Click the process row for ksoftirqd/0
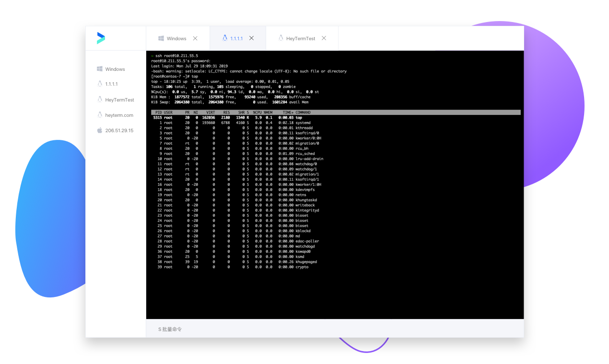Image resolution: width=609 pixels, height=364 pixels. point(235,133)
